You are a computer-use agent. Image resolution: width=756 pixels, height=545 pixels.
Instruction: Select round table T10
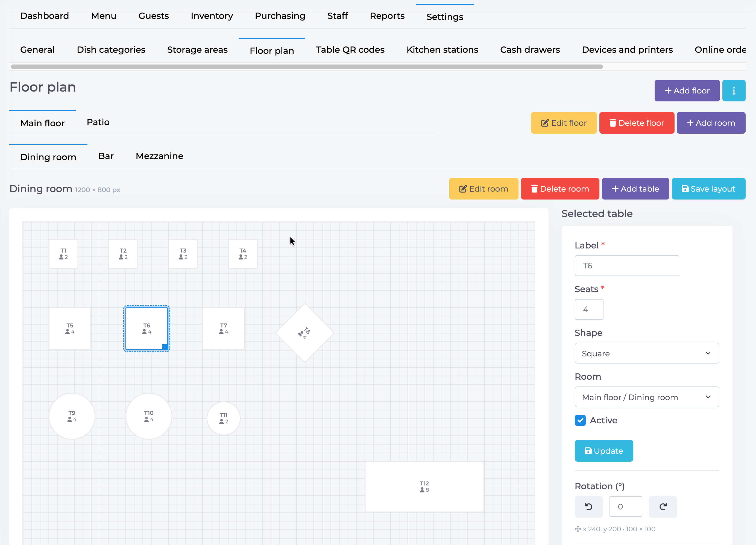pyautogui.click(x=149, y=416)
